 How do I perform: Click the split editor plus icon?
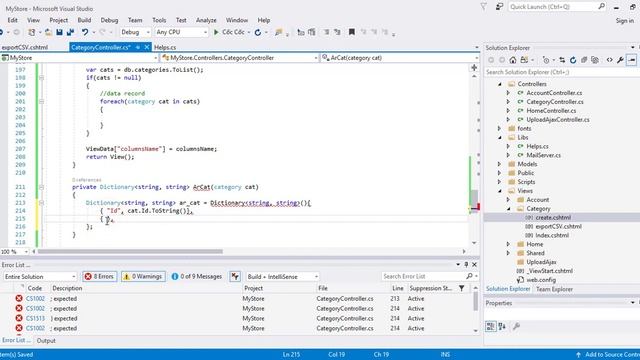pyautogui.click(x=474, y=67)
